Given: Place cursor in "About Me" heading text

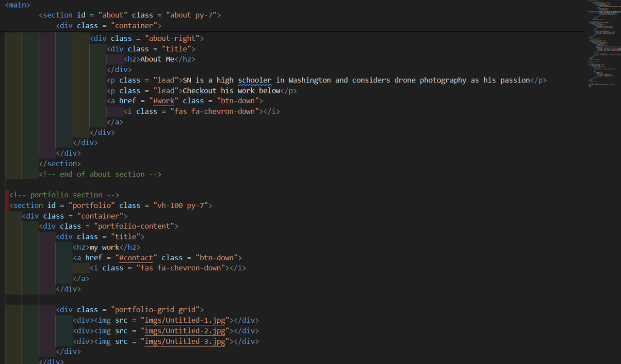Looking at the screenshot, I should pyautogui.click(x=157, y=59).
